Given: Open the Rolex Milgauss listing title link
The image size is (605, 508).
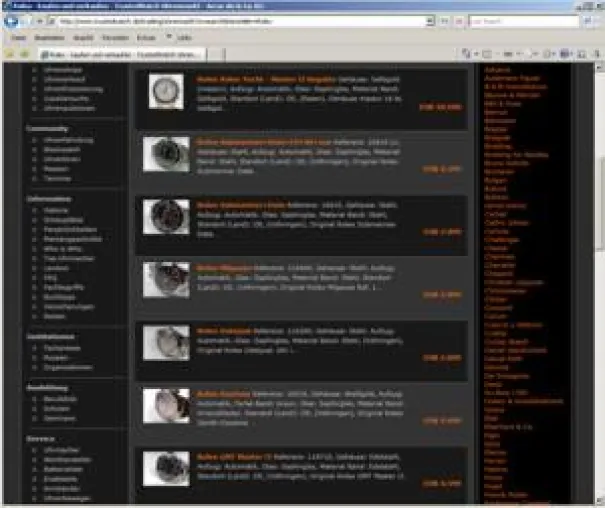Looking at the screenshot, I should coord(225,268).
